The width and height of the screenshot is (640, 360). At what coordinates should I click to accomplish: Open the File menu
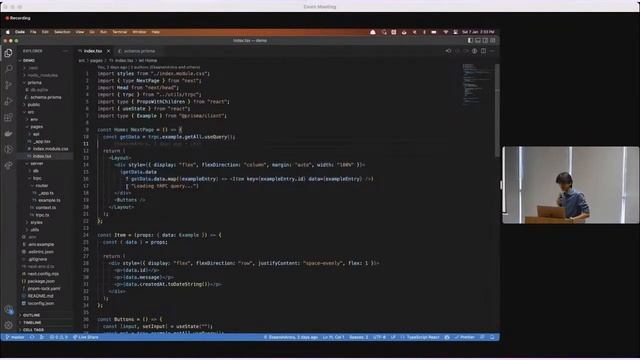coord(33,32)
